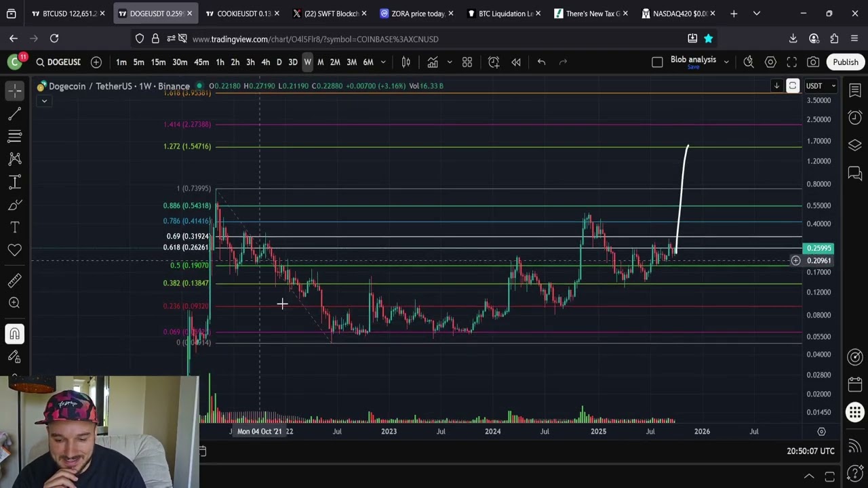Select the zoom in tool
Screen dimensions: 868x488
click(x=14, y=303)
